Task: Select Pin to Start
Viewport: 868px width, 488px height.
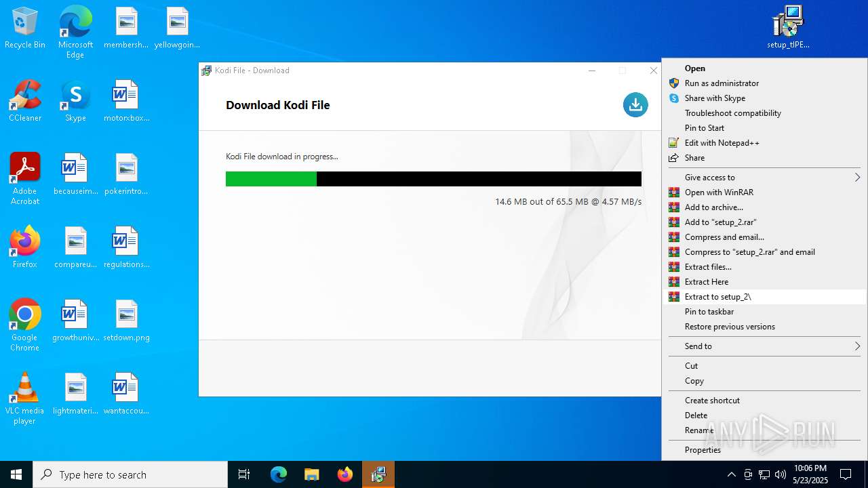Action: (764, 128)
